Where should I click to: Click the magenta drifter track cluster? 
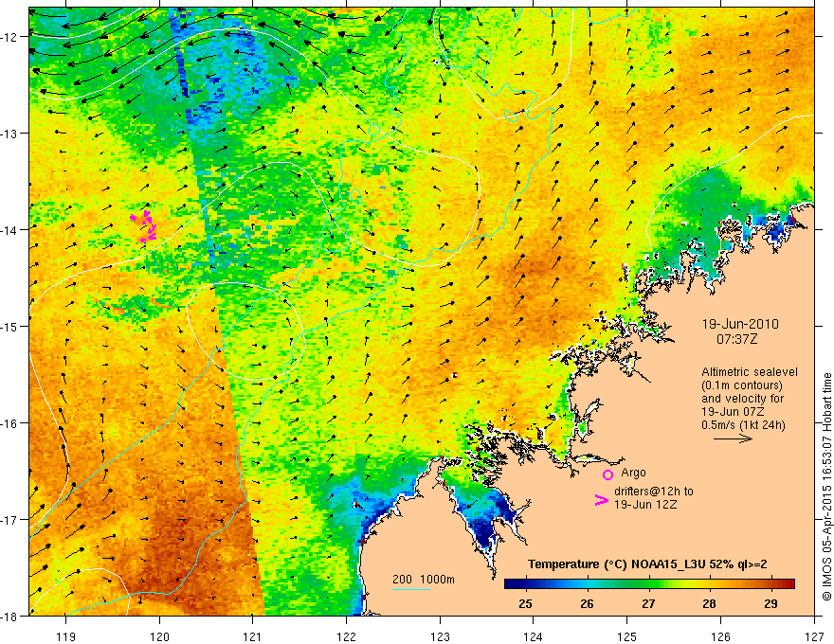pos(144,226)
